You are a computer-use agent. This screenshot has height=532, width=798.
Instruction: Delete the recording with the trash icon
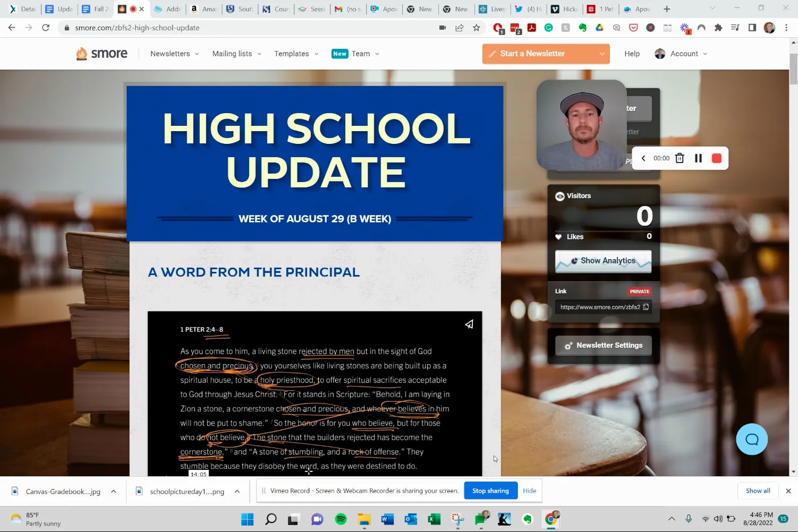680,158
